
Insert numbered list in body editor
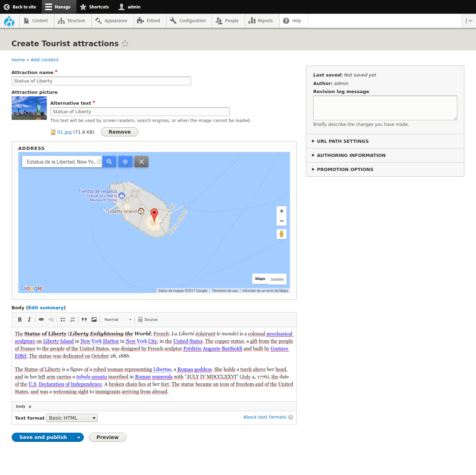tap(73, 319)
